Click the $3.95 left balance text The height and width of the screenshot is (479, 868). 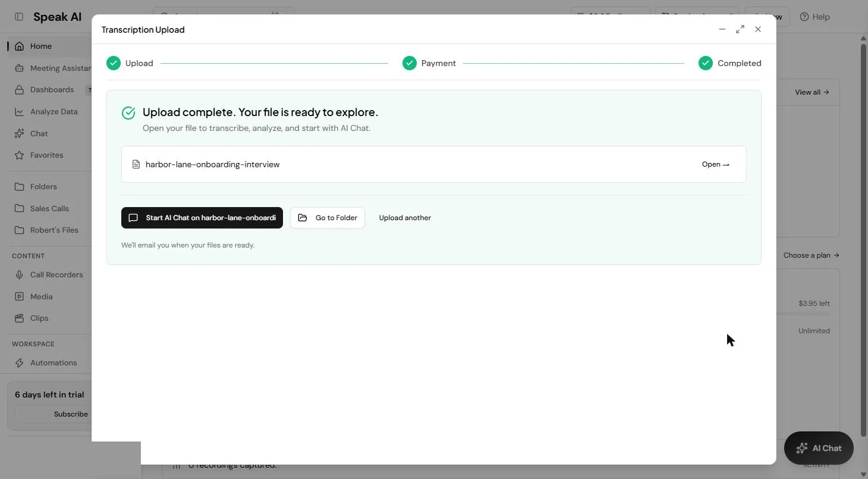tap(814, 303)
